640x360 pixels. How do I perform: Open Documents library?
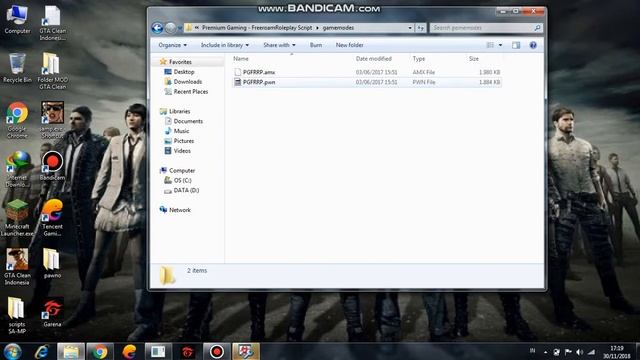[188, 121]
